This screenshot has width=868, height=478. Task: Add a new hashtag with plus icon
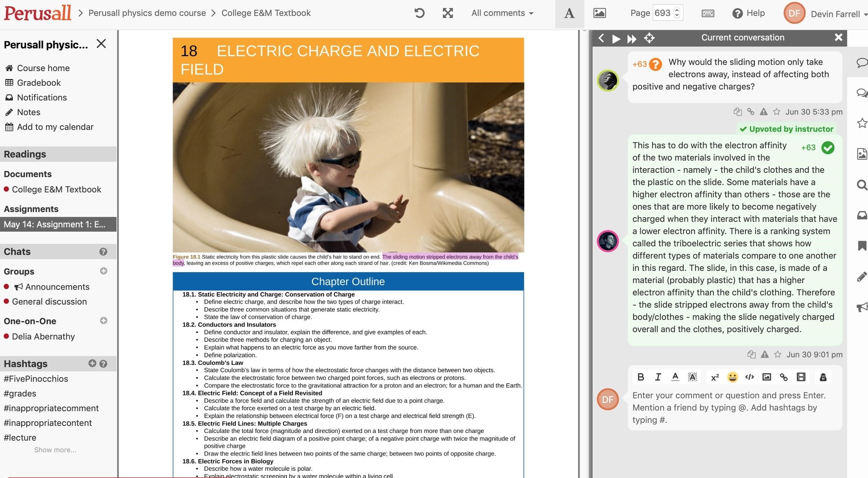tap(92, 363)
